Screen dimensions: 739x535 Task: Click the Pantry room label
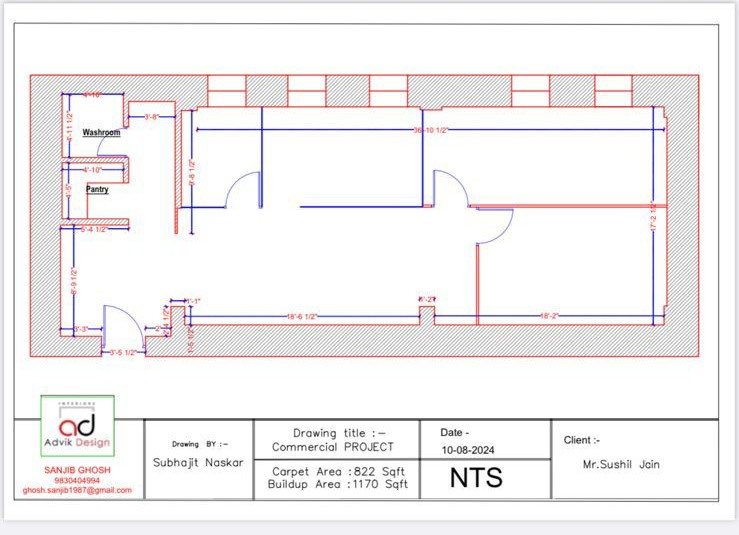tap(97, 189)
